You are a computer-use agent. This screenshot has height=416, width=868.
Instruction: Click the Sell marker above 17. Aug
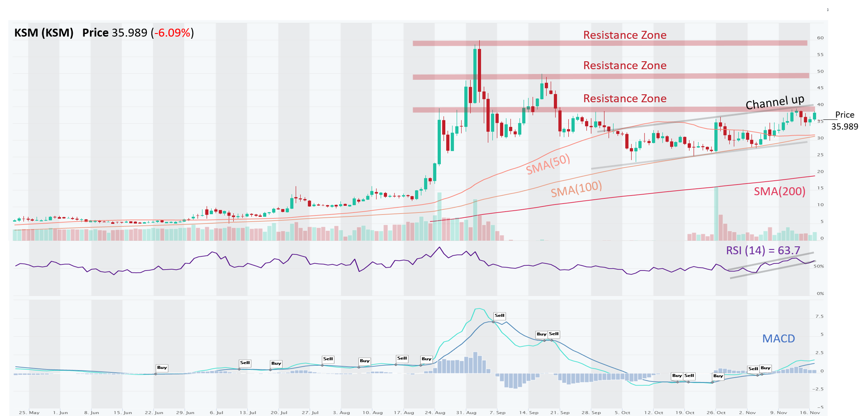402,358
